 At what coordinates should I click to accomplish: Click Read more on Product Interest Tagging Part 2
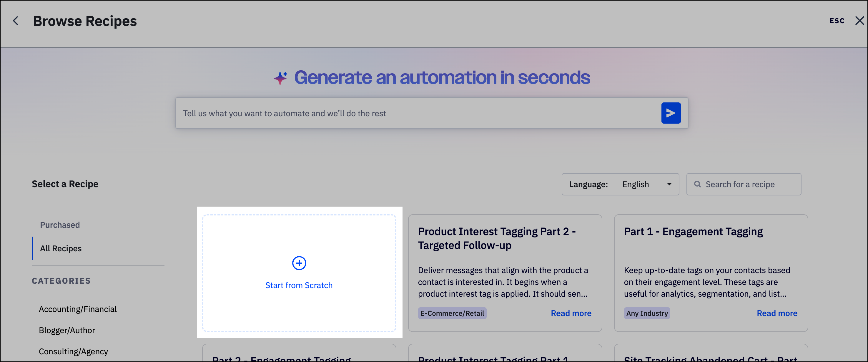(x=571, y=313)
